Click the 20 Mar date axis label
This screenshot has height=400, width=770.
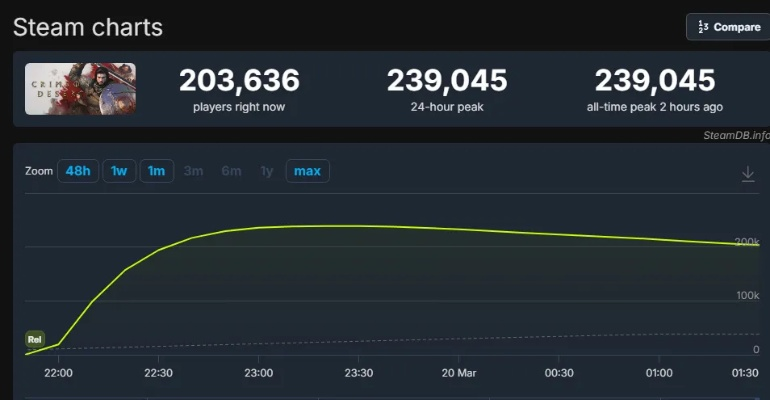point(459,373)
